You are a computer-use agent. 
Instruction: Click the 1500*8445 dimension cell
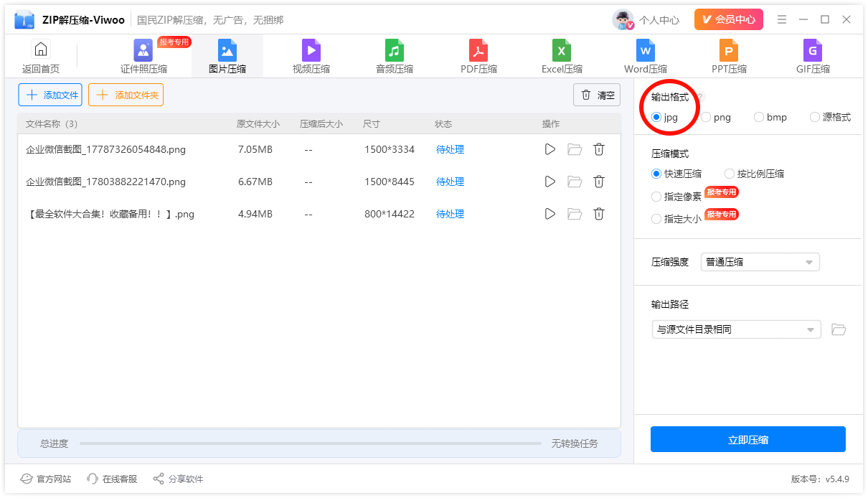pyautogui.click(x=390, y=182)
